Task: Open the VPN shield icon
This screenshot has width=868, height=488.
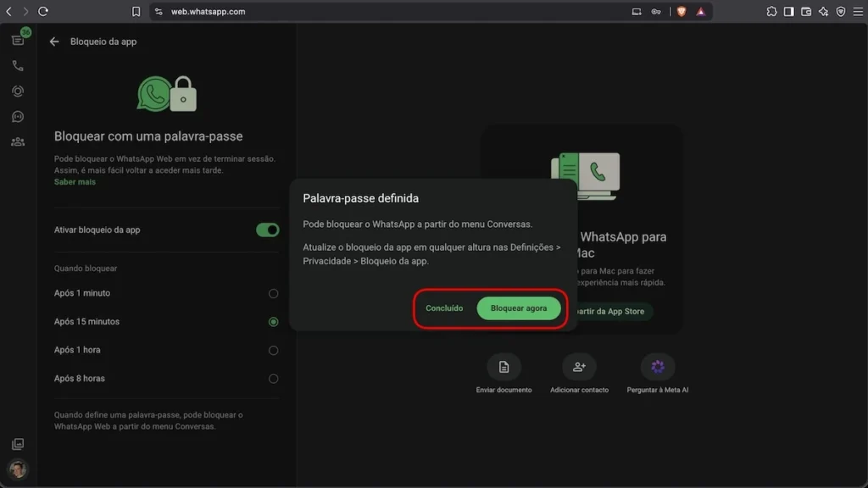Action: click(x=841, y=11)
